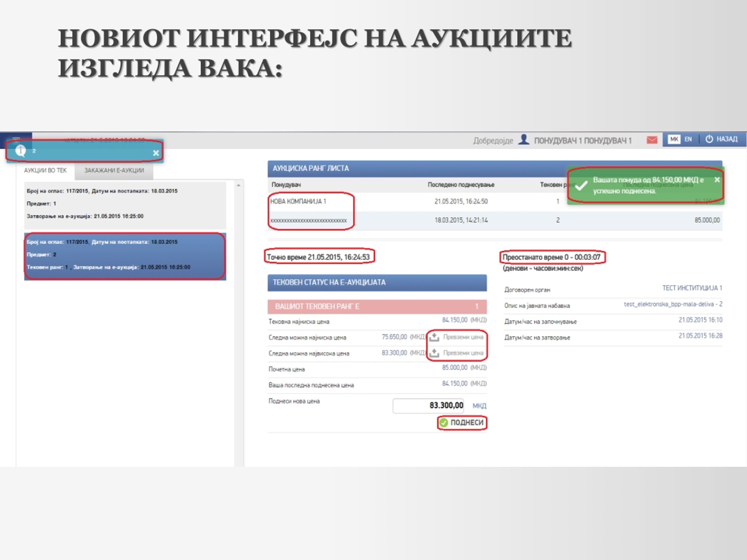Viewport: 747px width, 560px height.
Task: Click the Добредојде greeting text
Action: [x=493, y=141]
